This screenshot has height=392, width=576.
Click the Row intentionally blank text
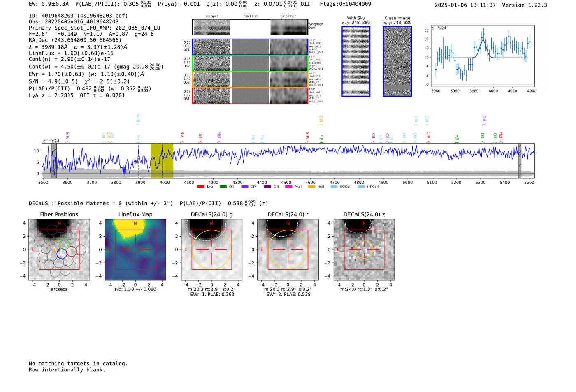click(x=67, y=370)
